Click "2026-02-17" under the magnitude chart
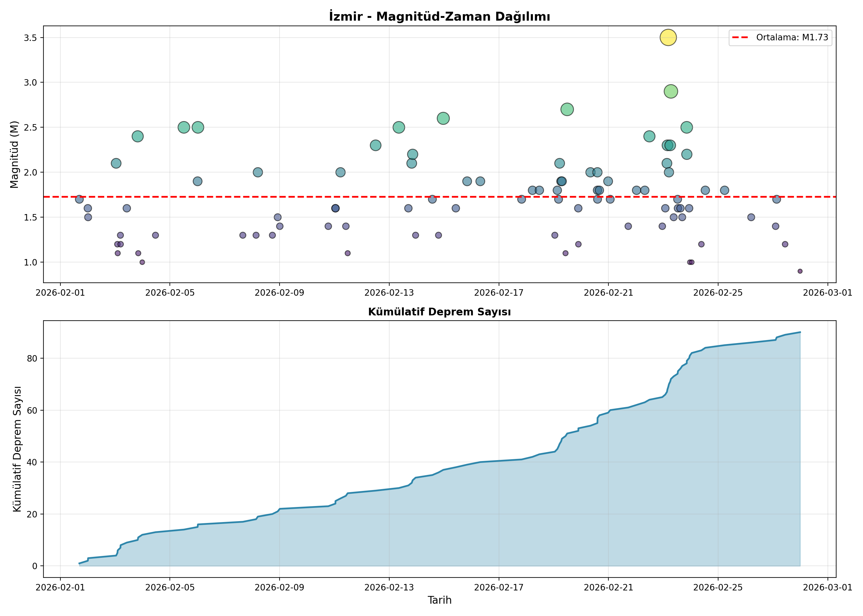 [x=499, y=293]
